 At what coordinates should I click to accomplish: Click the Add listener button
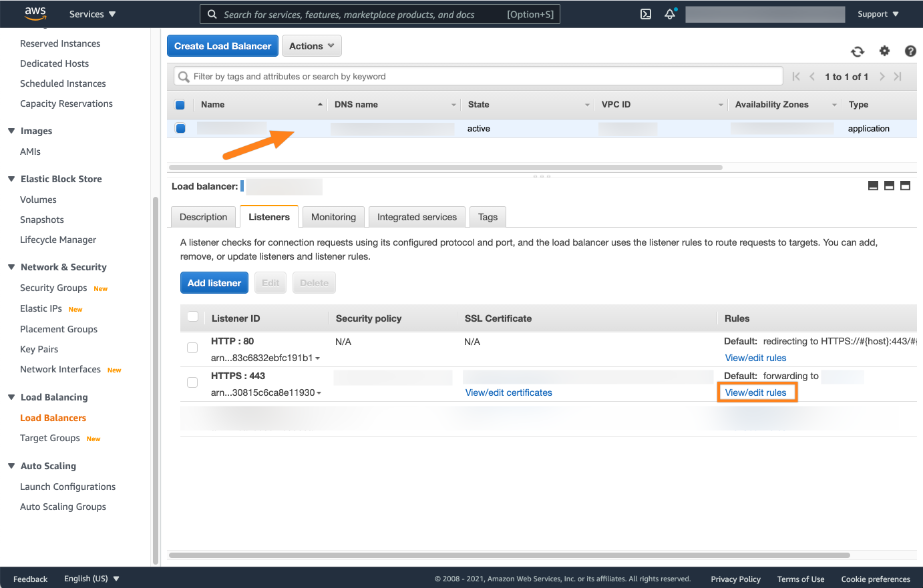pos(214,283)
